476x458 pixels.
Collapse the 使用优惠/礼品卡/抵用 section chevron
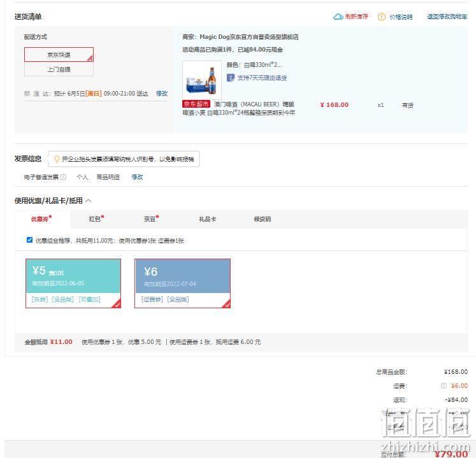(x=89, y=201)
